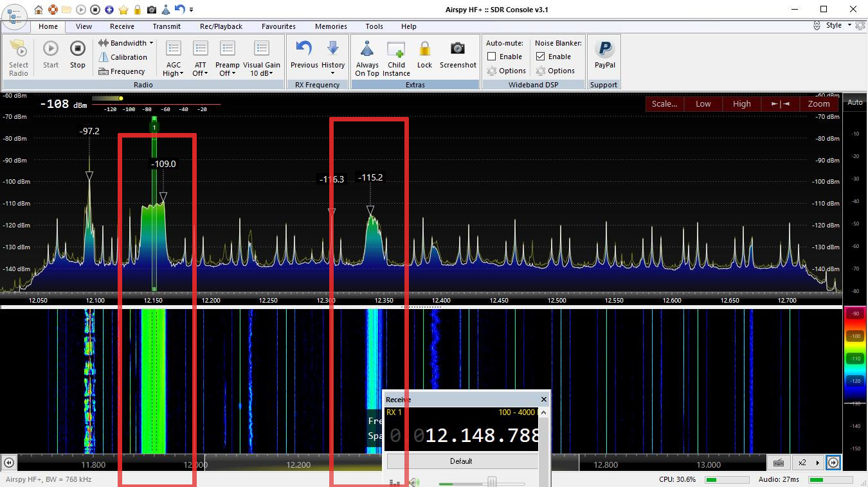The width and height of the screenshot is (868, 487).
Task: Toggle Always On Top
Action: point(367,58)
